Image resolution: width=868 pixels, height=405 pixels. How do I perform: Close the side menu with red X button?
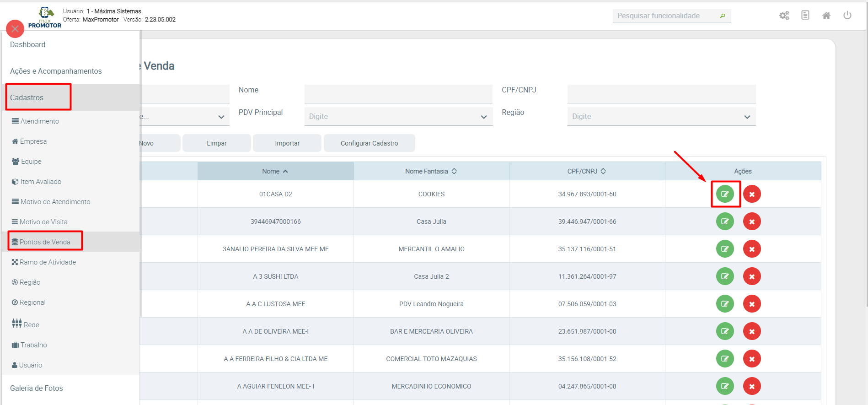(15, 29)
